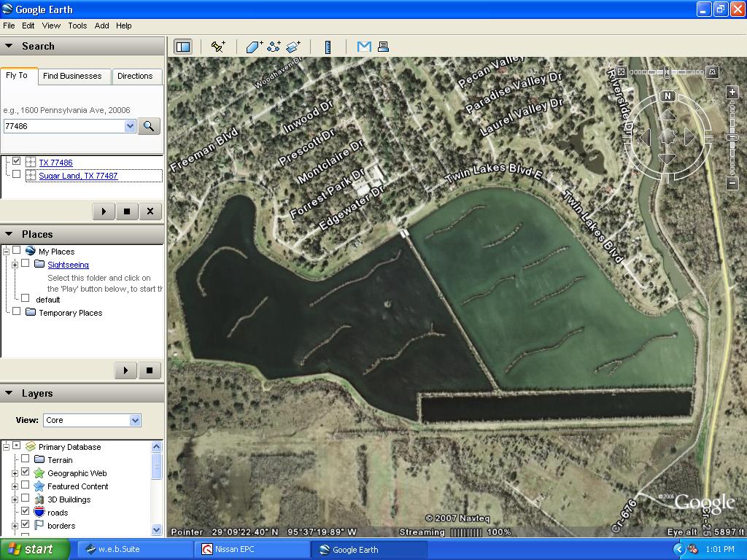Switch to the Find Businesses tab
The image size is (747, 560).
72,76
